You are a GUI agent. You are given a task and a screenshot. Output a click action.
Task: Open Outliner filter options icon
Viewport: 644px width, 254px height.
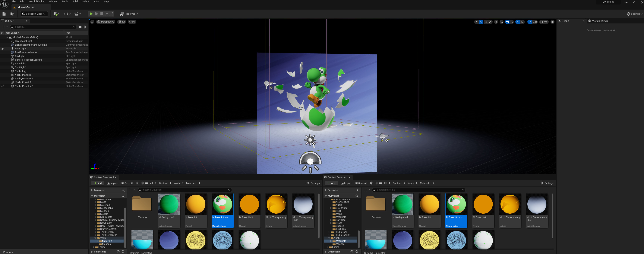tap(5, 27)
